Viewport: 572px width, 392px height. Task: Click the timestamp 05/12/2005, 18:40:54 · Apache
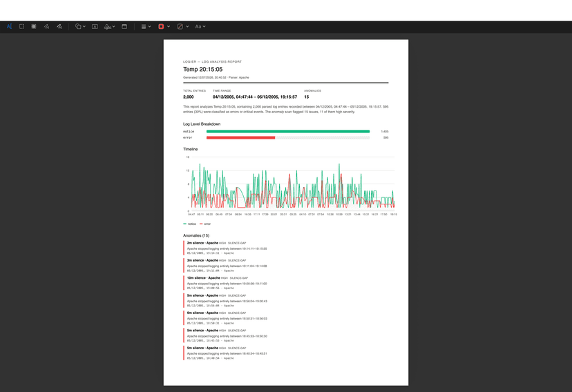[211, 358]
